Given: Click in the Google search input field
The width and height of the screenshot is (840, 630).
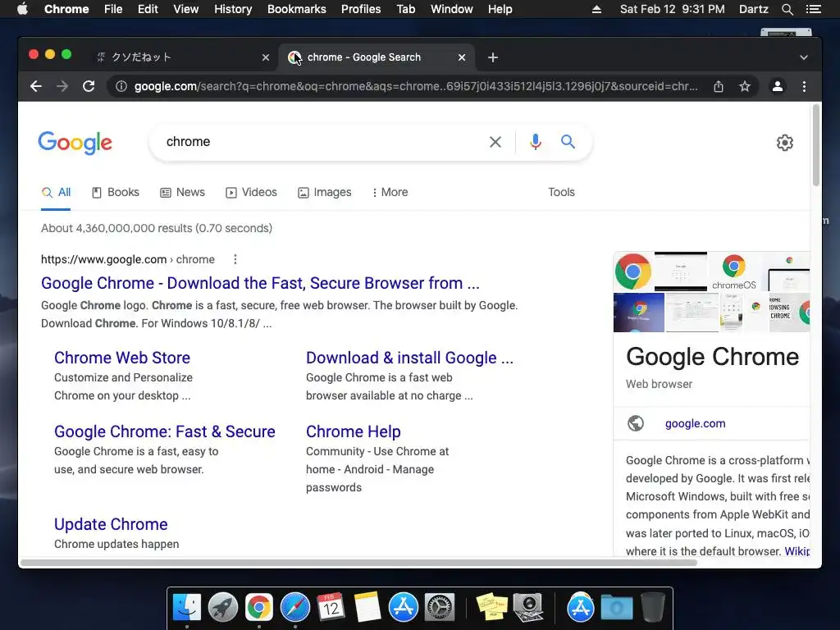Looking at the screenshot, I should (322, 142).
